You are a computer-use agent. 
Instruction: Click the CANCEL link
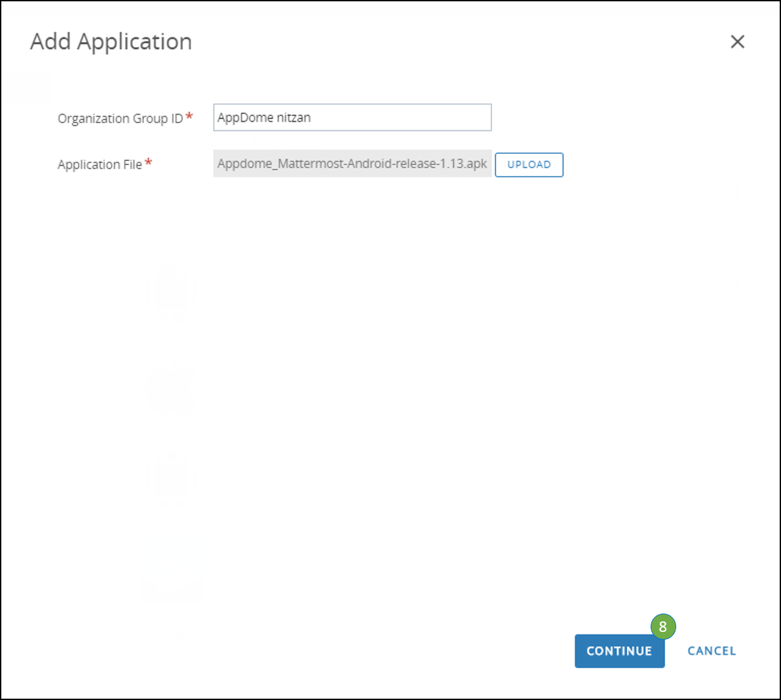pyautogui.click(x=712, y=651)
